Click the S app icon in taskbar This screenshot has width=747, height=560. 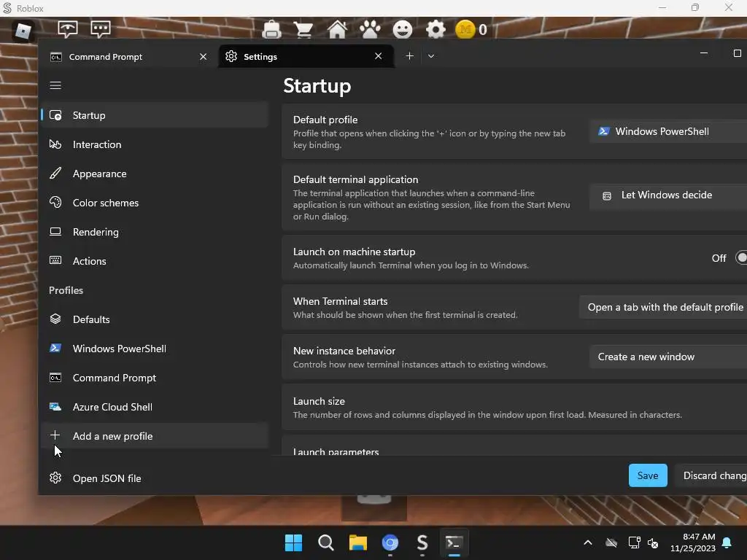click(x=422, y=542)
